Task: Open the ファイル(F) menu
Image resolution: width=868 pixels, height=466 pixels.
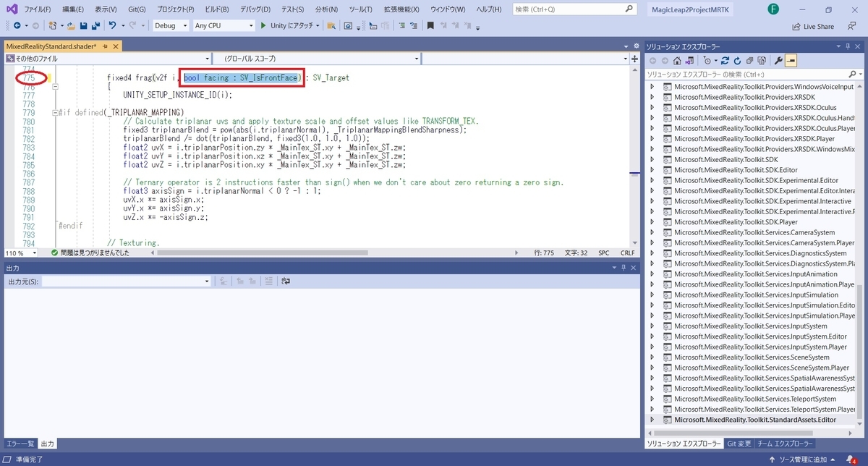Action: (38, 9)
